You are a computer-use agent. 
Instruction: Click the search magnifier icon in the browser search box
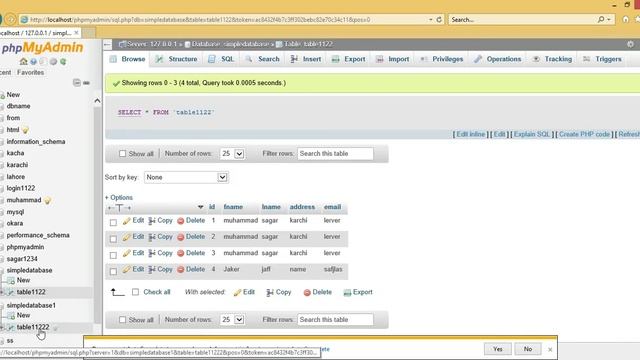[x=601, y=19]
